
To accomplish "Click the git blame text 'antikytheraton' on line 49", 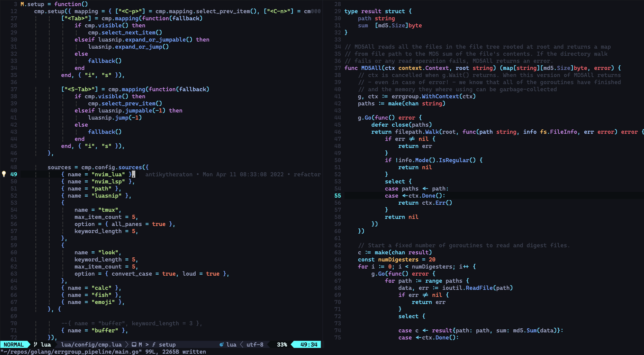I will 169,174.
